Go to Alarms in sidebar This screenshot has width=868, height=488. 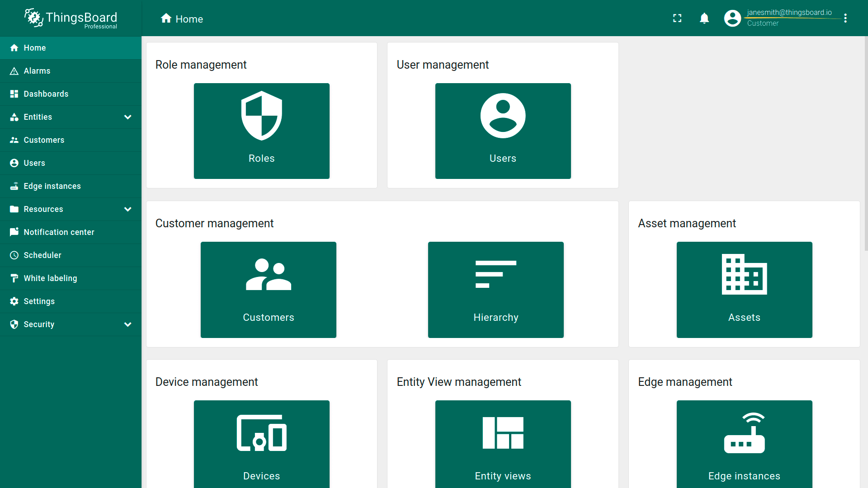37,71
